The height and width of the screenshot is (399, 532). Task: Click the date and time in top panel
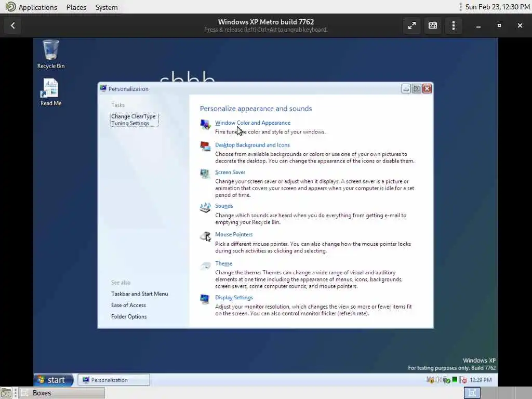[497, 7]
